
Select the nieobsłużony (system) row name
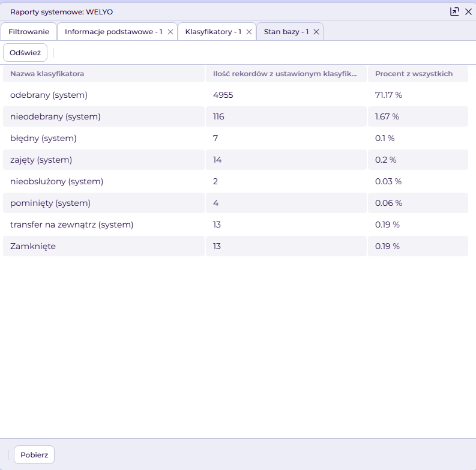pyautogui.click(x=57, y=181)
